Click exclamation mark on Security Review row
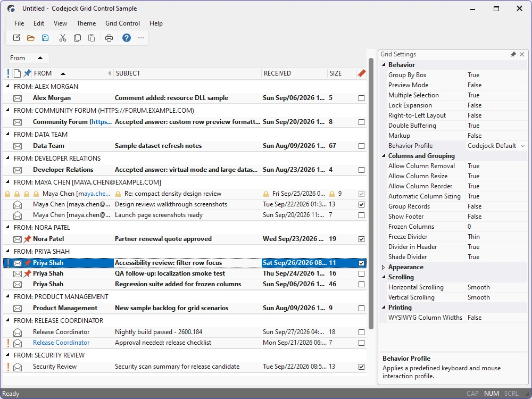The image size is (532, 399). [x=8, y=367]
